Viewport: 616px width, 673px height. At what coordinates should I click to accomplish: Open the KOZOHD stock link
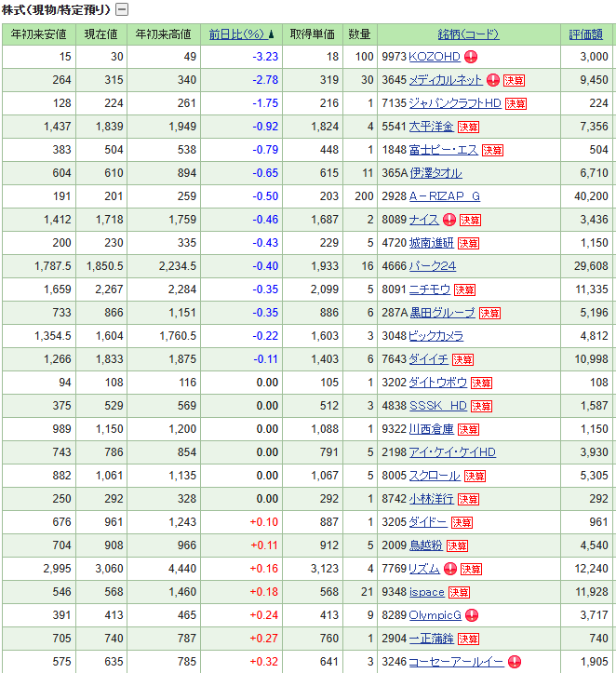click(x=435, y=57)
